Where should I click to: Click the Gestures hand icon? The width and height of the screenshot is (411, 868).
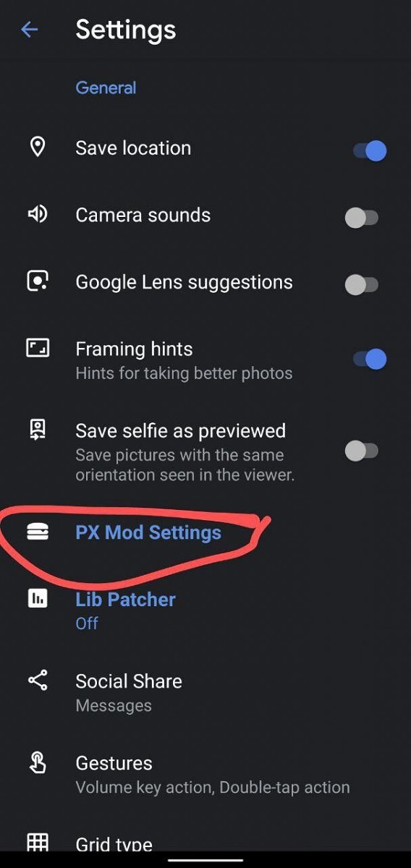click(x=38, y=762)
